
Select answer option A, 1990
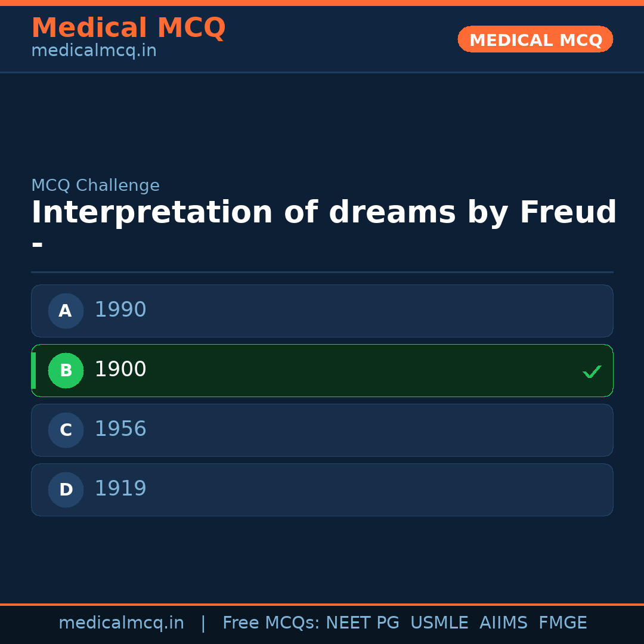322,311
